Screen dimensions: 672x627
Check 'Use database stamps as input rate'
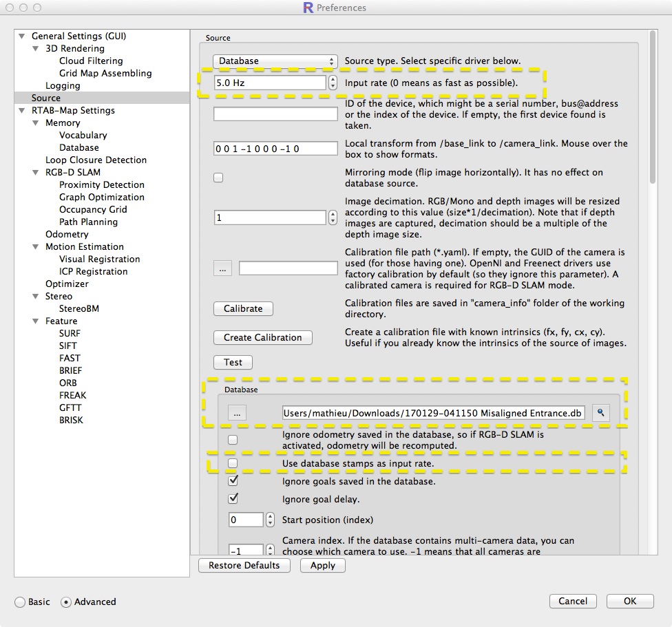[233, 463]
